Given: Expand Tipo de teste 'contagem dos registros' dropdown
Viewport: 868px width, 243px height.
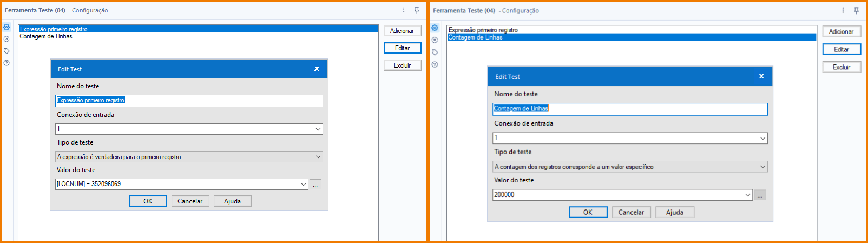Looking at the screenshot, I should click(763, 167).
